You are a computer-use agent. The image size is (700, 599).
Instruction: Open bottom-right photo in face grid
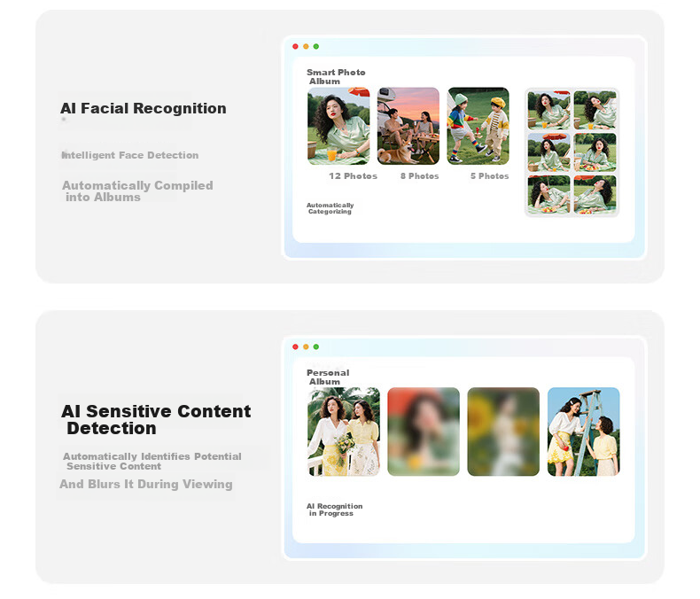tap(595, 194)
